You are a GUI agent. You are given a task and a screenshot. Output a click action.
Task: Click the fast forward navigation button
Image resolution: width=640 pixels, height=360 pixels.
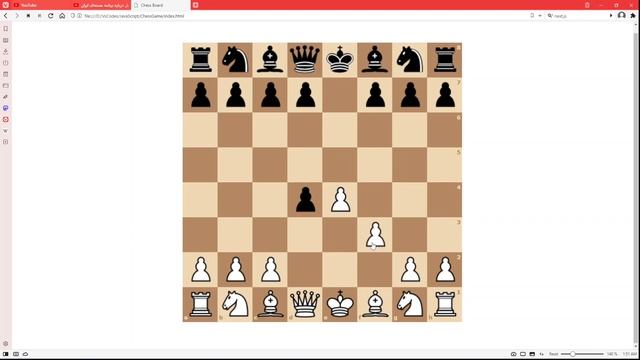pos(40,16)
